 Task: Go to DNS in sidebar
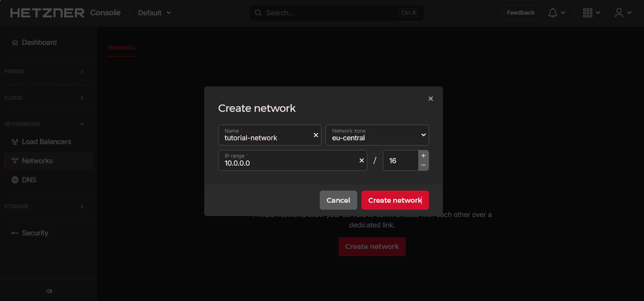(29, 180)
